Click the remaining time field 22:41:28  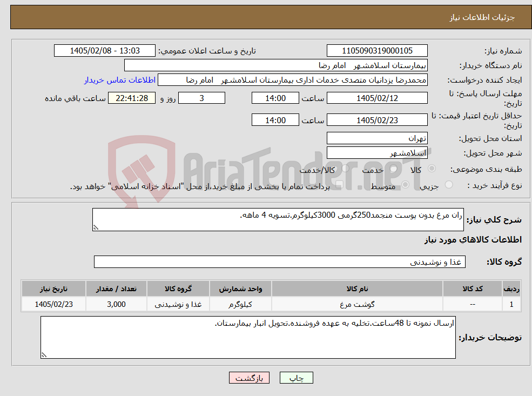[132, 98]
